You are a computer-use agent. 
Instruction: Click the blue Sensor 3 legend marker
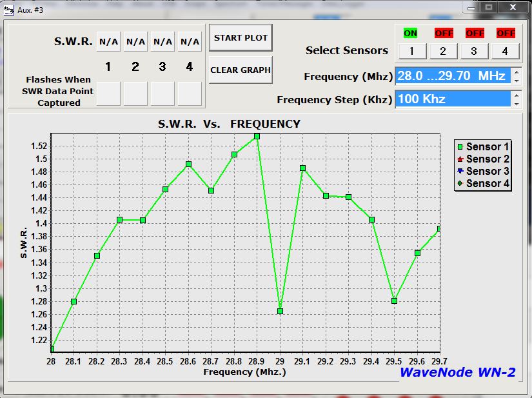coord(460,171)
